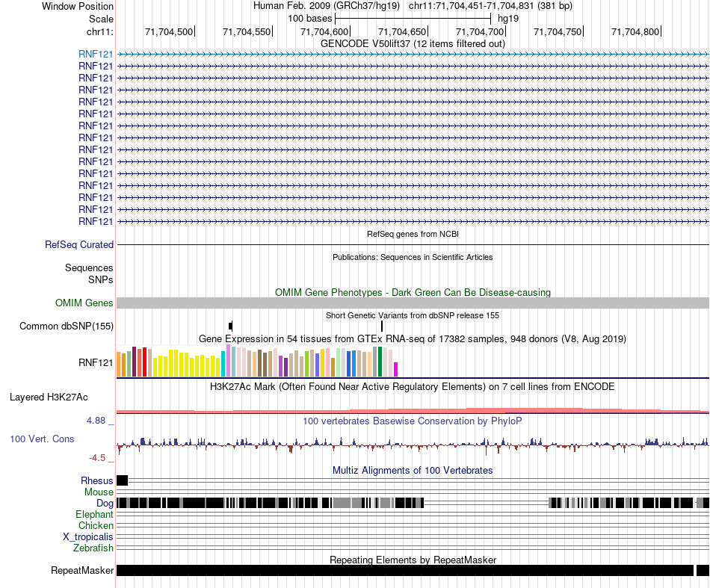Image resolution: width=710 pixels, height=588 pixels.
Task: Click the Common dbSNP(155) label
Action: (67, 327)
